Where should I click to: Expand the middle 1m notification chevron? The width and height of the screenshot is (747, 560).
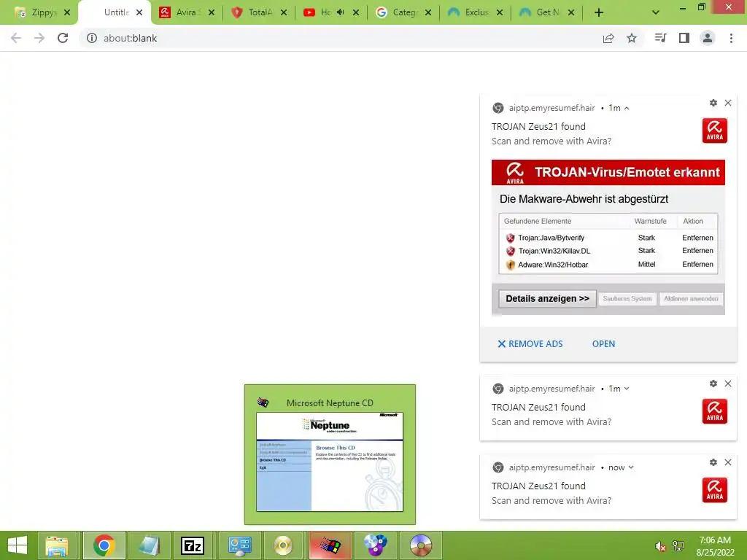click(627, 389)
